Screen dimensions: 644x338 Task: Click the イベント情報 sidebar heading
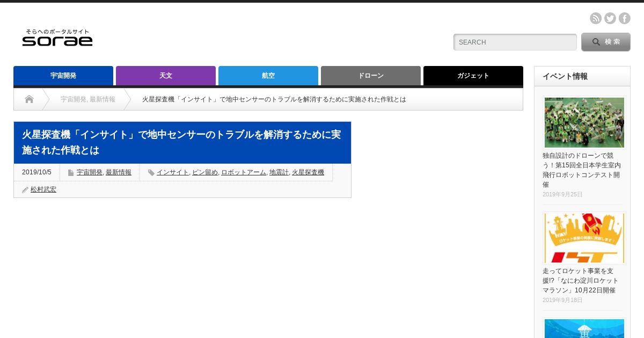565,76
